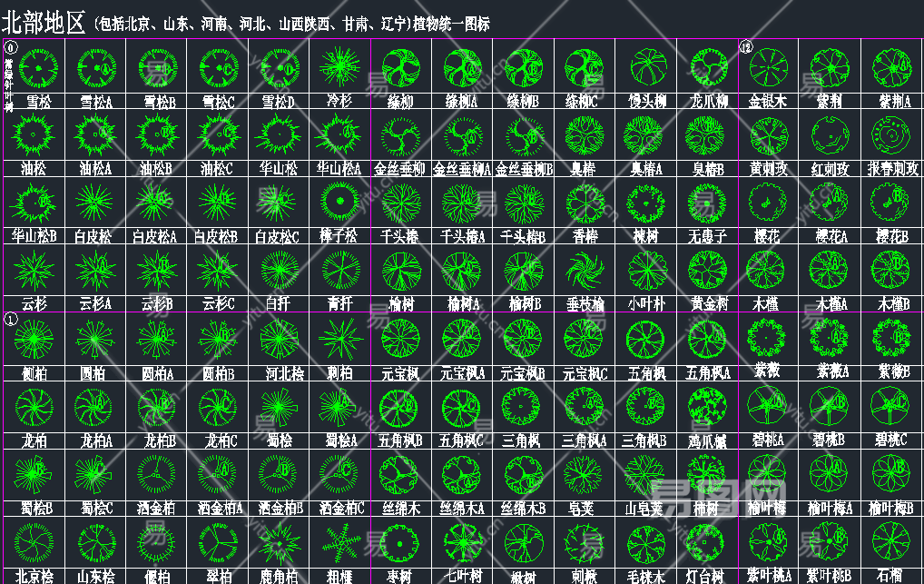Select the 黄刺玫 shrub symbol
The width and height of the screenshot is (924, 584).
(x=769, y=135)
